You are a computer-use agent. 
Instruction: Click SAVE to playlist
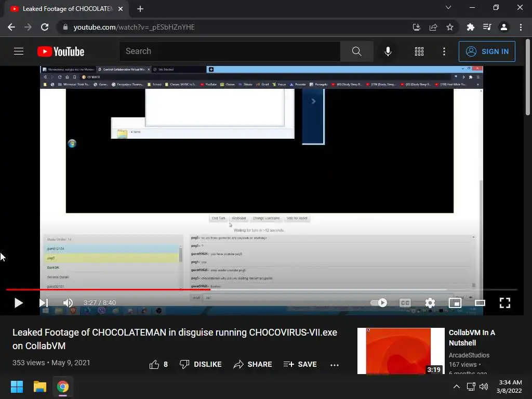pos(300,364)
